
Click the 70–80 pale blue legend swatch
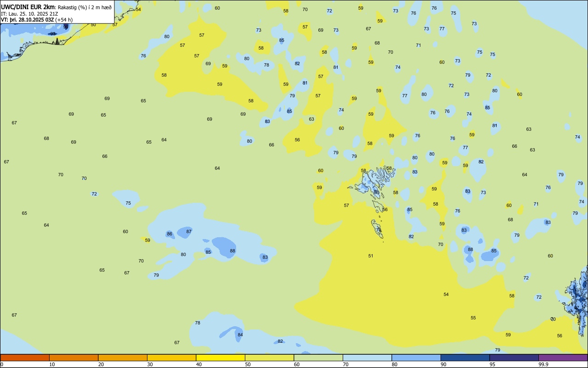click(x=367, y=357)
